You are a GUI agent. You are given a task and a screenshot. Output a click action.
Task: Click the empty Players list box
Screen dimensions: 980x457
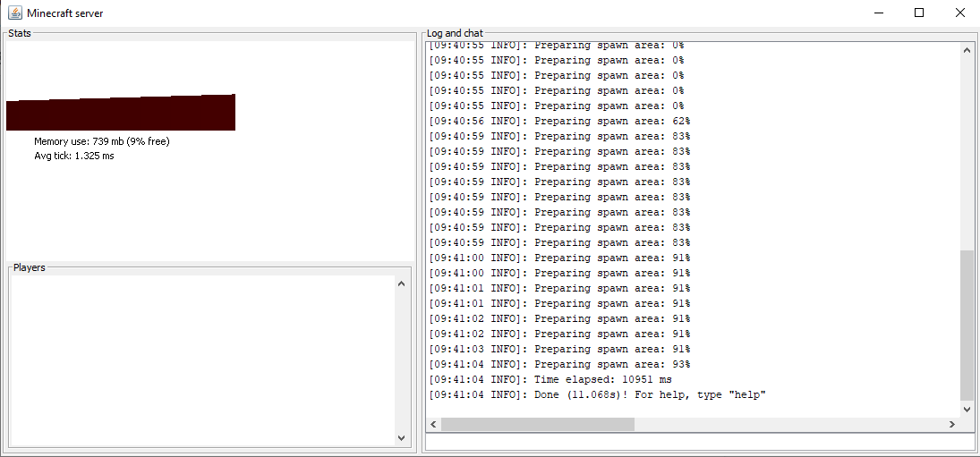[x=202, y=360]
